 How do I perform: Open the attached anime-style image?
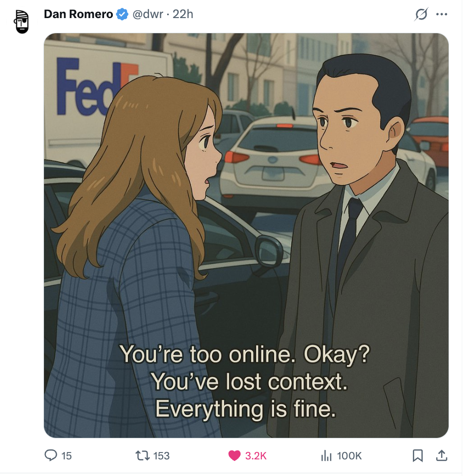(246, 235)
